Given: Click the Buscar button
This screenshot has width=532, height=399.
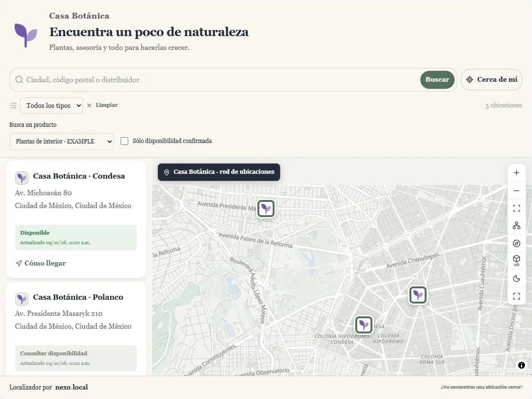Looking at the screenshot, I should (437, 80).
